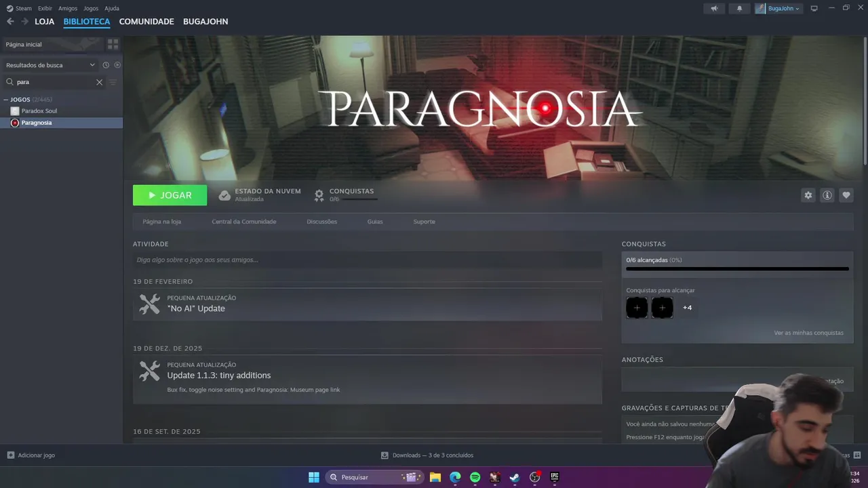Click the achievements progress bar
The height and width of the screenshot is (488, 868).
pos(737,269)
